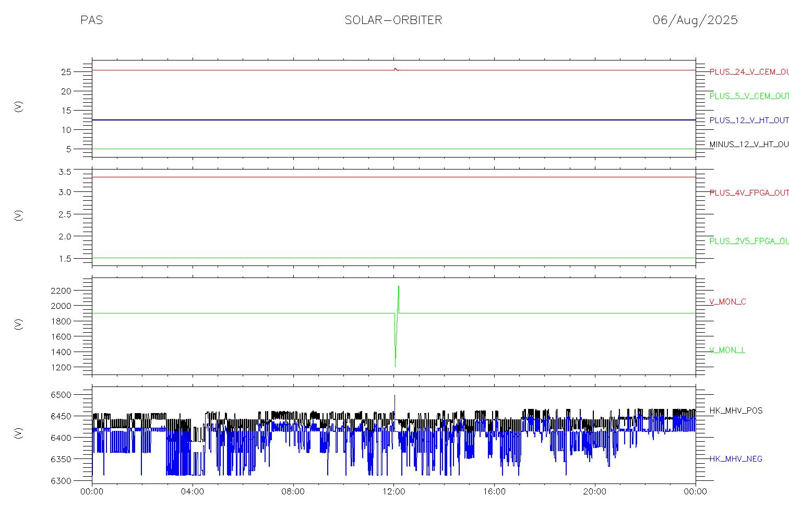
Task: Select the V_MON_C legend label
Action: (727, 301)
